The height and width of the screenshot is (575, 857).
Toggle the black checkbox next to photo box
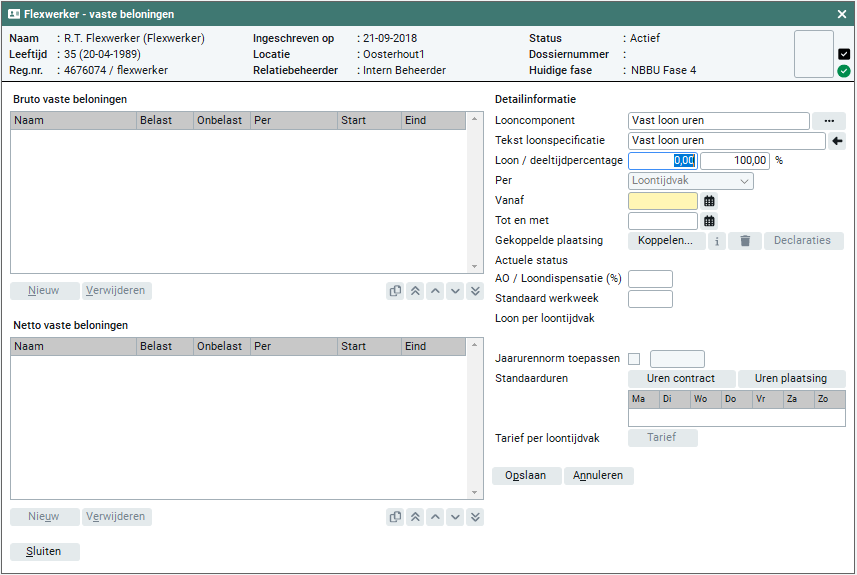pyautogui.click(x=844, y=54)
